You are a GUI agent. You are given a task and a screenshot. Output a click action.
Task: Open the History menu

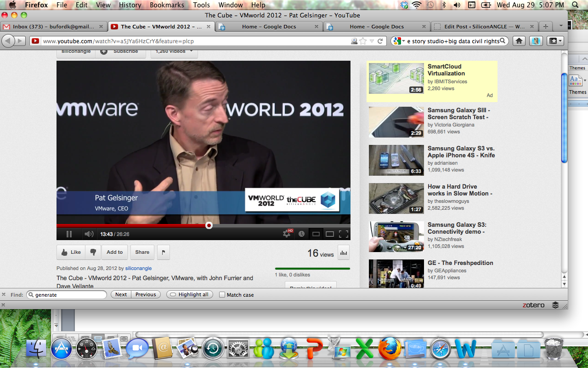tap(130, 5)
